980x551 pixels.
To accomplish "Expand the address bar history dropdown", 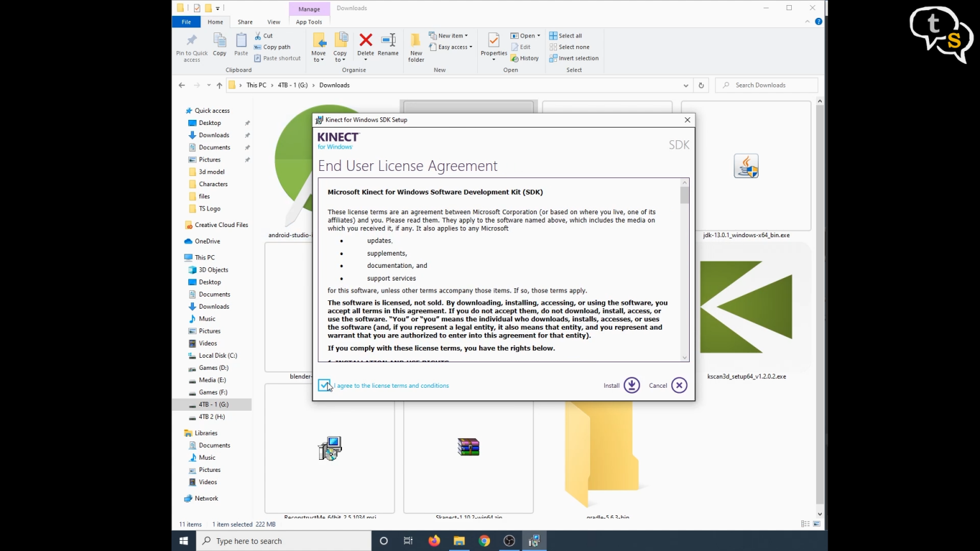I will 686,85.
